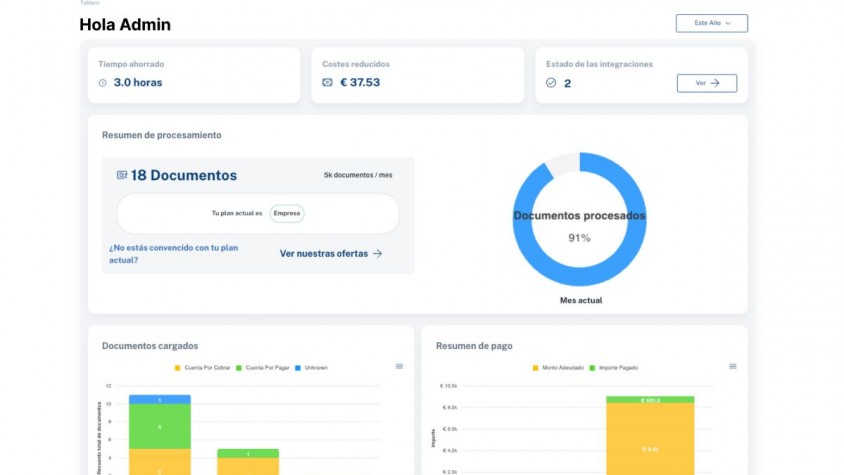Click the '¿No estás convencido con tu plan actual?' text
The height and width of the screenshot is (475, 844).
(173, 254)
